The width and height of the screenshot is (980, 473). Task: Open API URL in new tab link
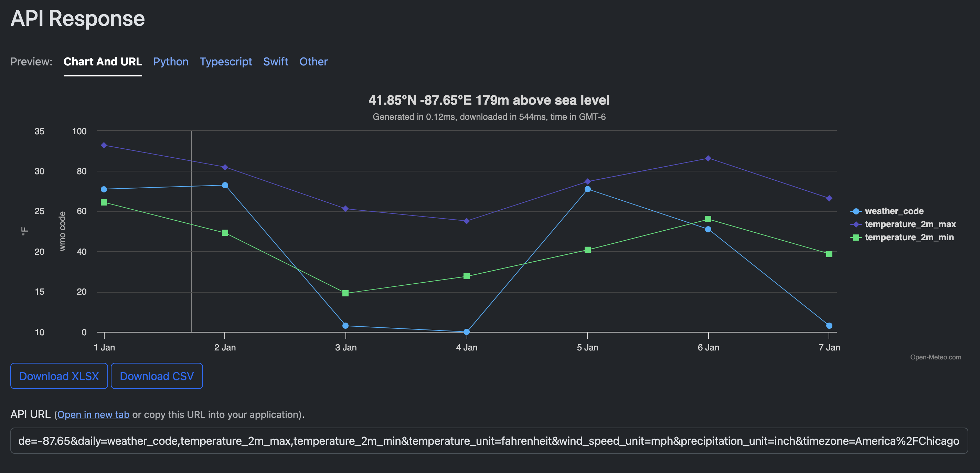click(93, 414)
